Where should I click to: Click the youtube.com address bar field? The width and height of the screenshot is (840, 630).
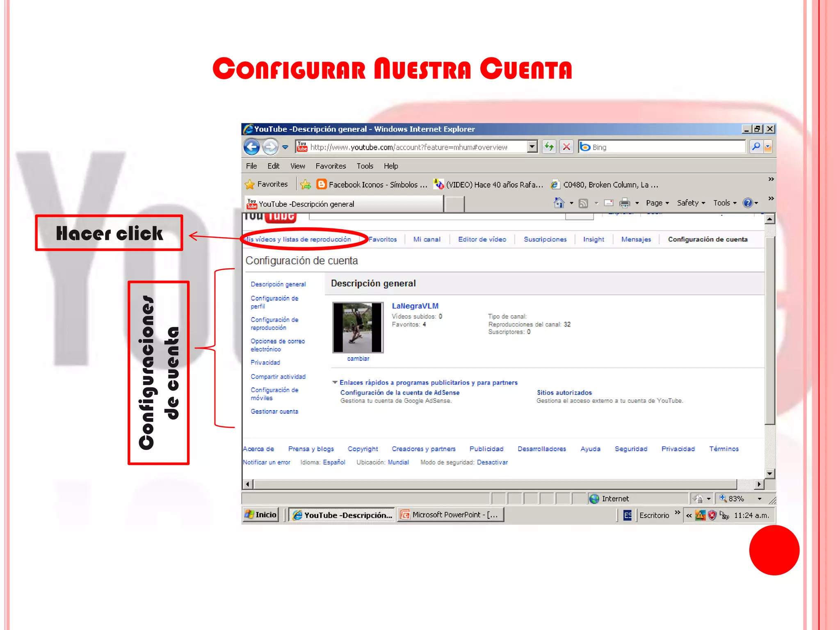[411, 147]
